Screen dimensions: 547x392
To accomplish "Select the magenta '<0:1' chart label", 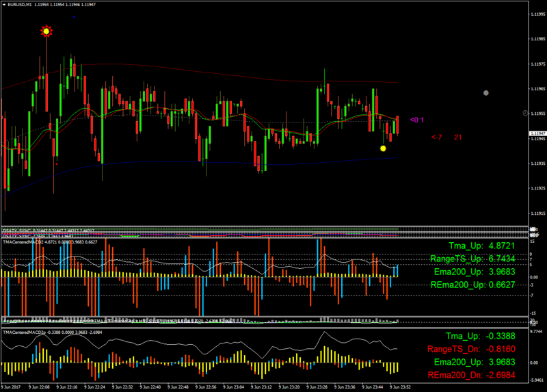I will [417, 120].
